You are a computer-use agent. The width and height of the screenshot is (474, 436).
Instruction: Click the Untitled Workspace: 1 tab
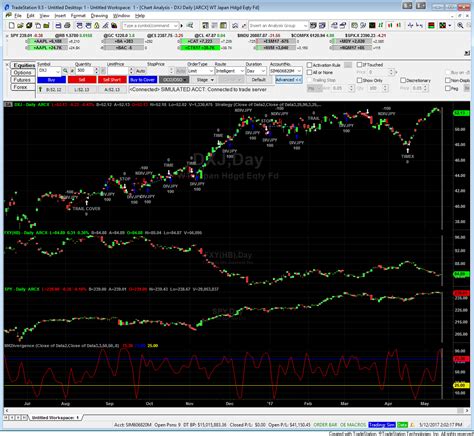coord(55,418)
